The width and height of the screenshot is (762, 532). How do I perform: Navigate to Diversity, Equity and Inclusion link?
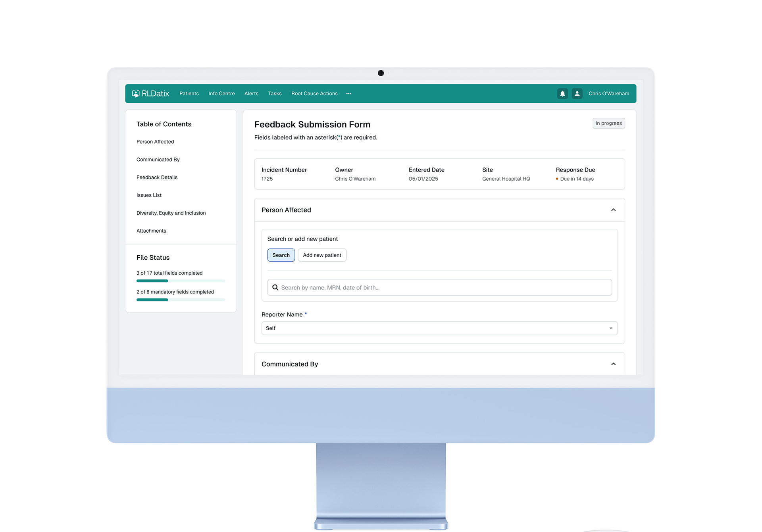click(171, 213)
